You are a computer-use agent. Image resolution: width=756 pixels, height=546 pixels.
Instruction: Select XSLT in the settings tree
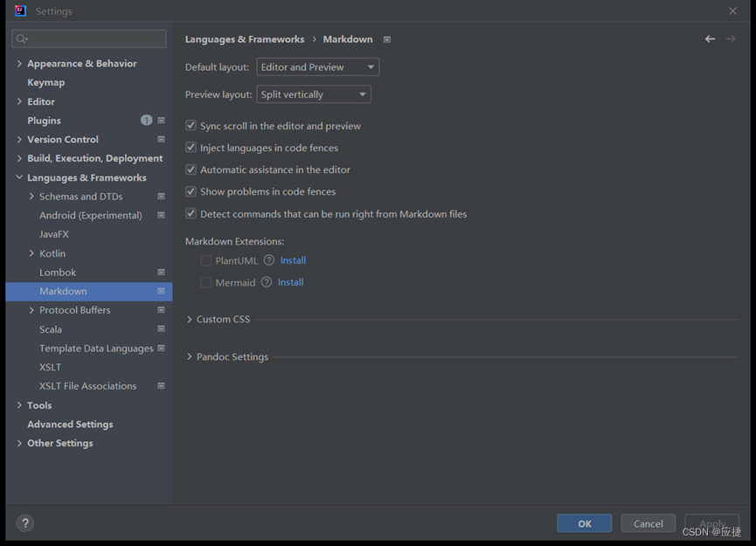click(x=50, y=367)
